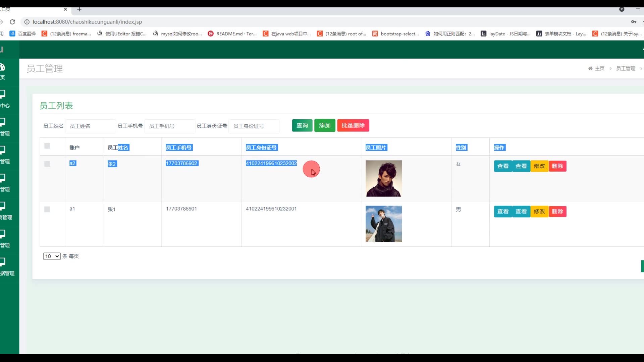The width and height of the screenshot is (644, 362).
Task: Click the employee photo thumbnail of 张1
Action: [384, 224]
